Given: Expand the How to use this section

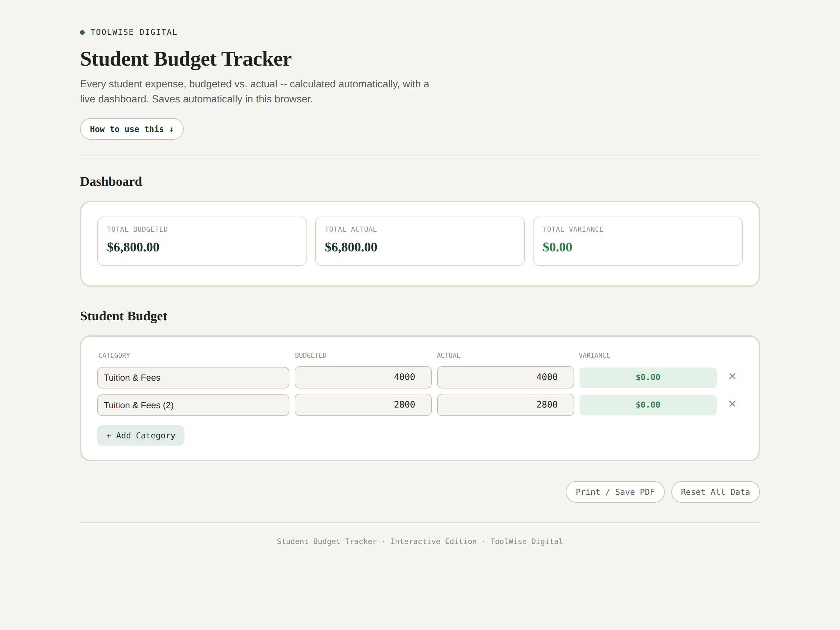Looking at the screenshot, I should 132,129.
